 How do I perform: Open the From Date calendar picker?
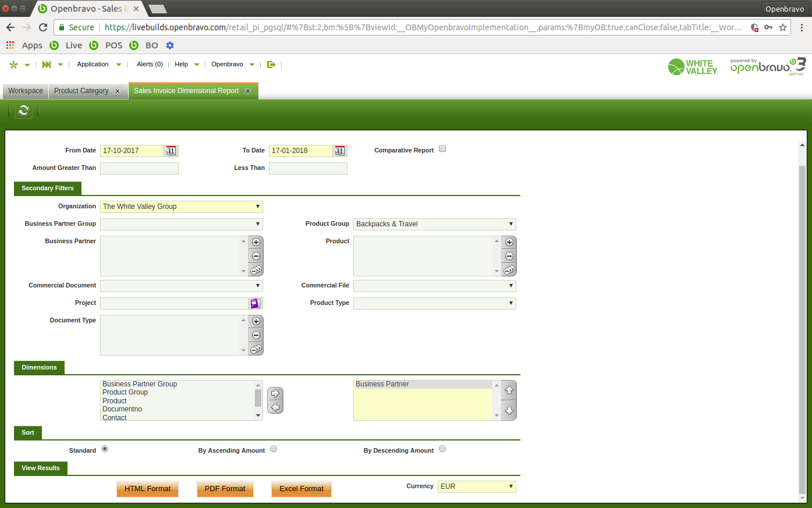point(171,151)
